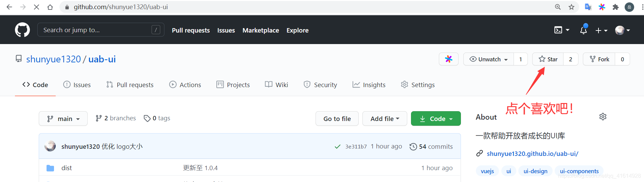Click the watchers count 1

(x=521, y=59)
